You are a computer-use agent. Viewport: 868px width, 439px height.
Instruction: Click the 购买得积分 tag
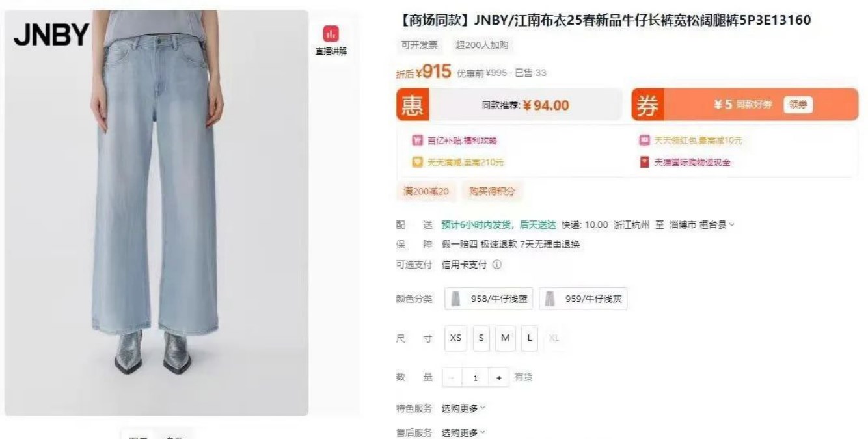click(x=492, y=191)
